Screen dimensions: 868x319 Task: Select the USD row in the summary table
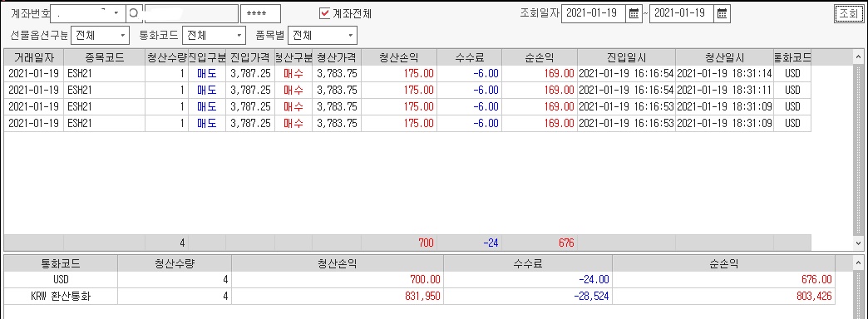(419, 280)
